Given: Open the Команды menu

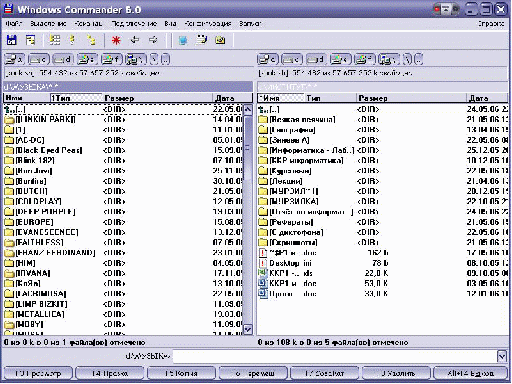Looking at the screenshot, I should [x=88, y=24].
